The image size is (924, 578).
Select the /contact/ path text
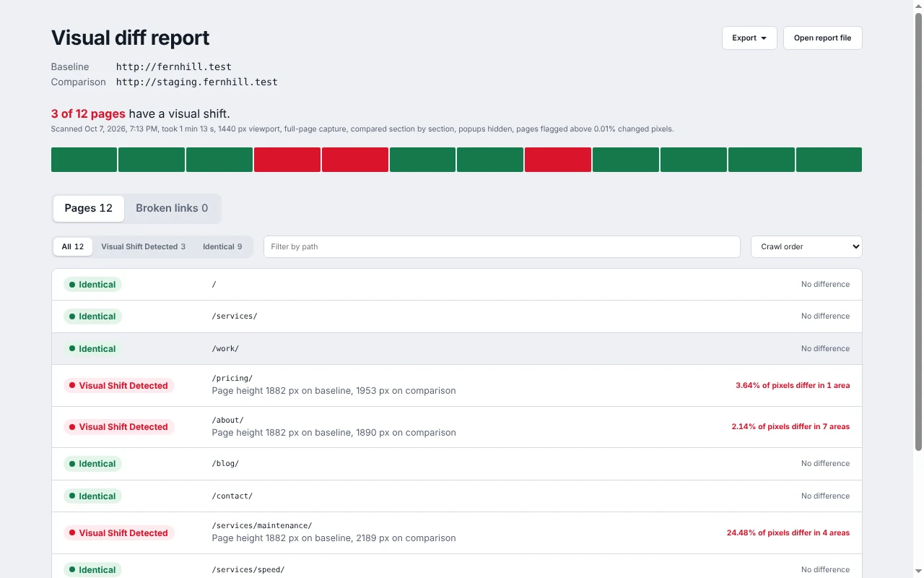tap(232, 496)
